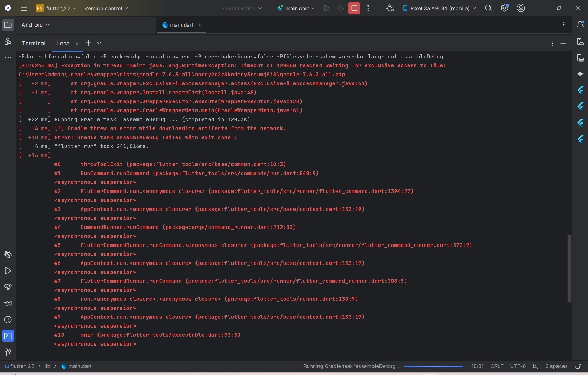
Task: Open terminal shell options chevron
Action: tap(99, 43)
